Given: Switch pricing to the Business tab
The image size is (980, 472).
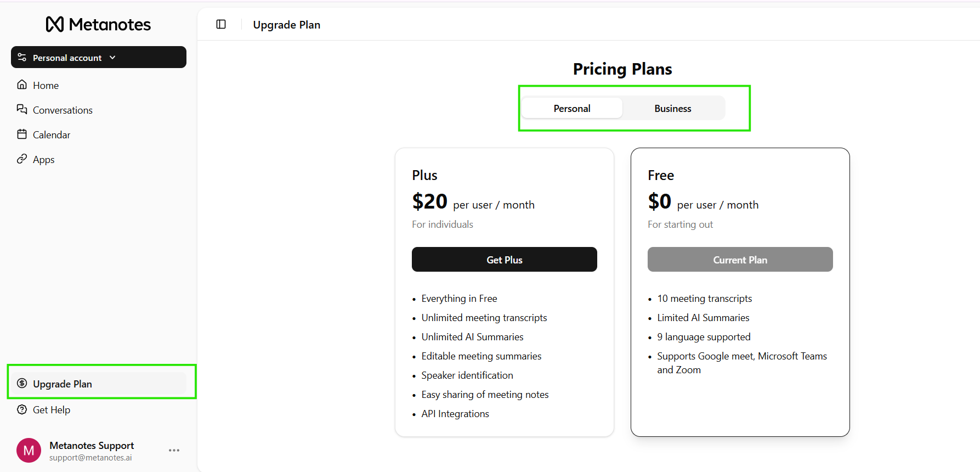Looking at the screenshot, I should (x=673, y=108).
